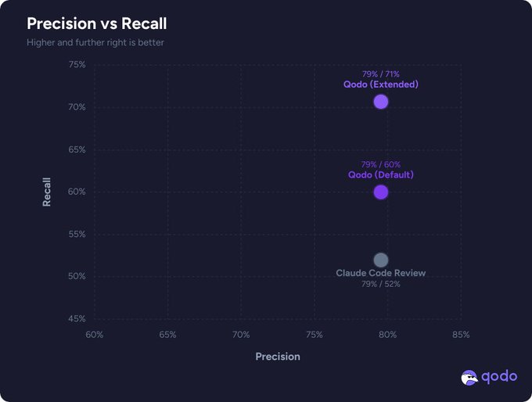This screenshot has height=402, width=532.
Task: Click the gray Claude Code Review data point
Action: [x=381, y=260]
